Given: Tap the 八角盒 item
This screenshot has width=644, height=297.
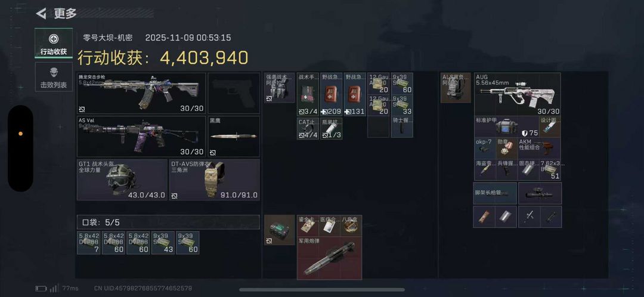Looking at the screenshot, I should coord(351,225).
